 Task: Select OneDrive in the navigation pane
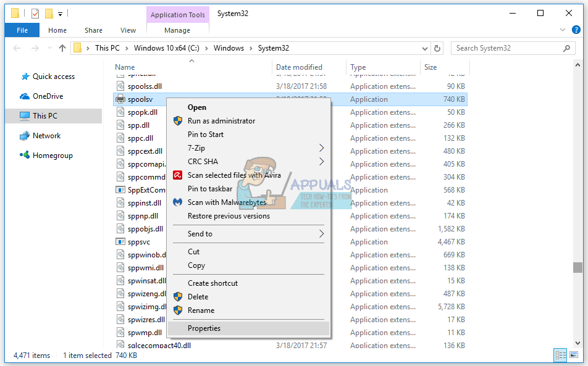pyautogui.click(x=48, y=96)
